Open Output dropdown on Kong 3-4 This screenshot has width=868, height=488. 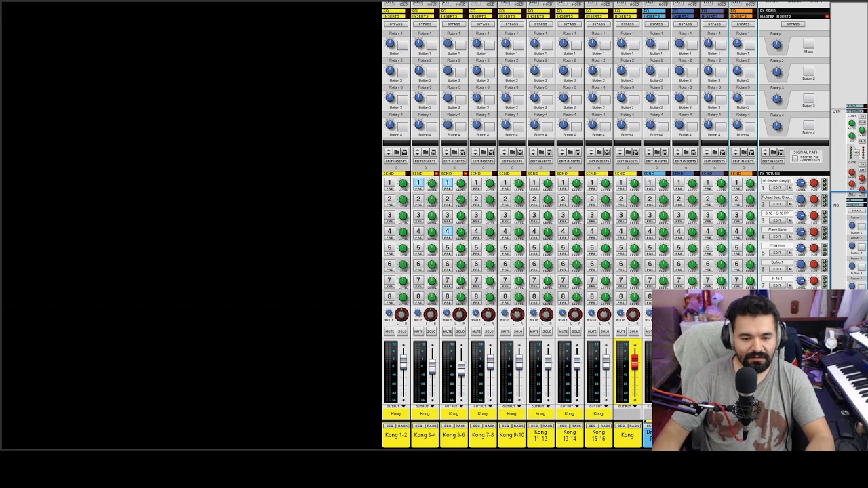click(x=425, y=407)
